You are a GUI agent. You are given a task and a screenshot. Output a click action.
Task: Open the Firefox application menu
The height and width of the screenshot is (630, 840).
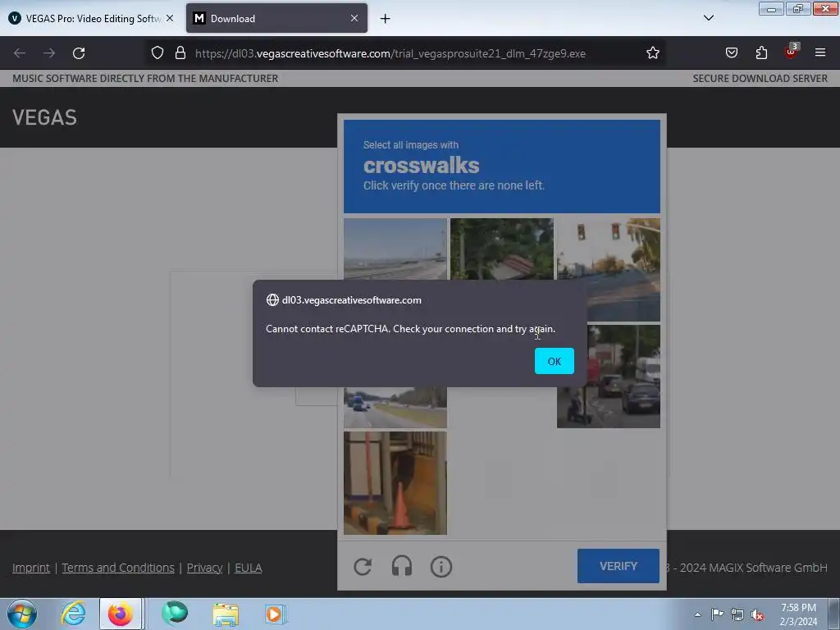[x=820, y=52]
